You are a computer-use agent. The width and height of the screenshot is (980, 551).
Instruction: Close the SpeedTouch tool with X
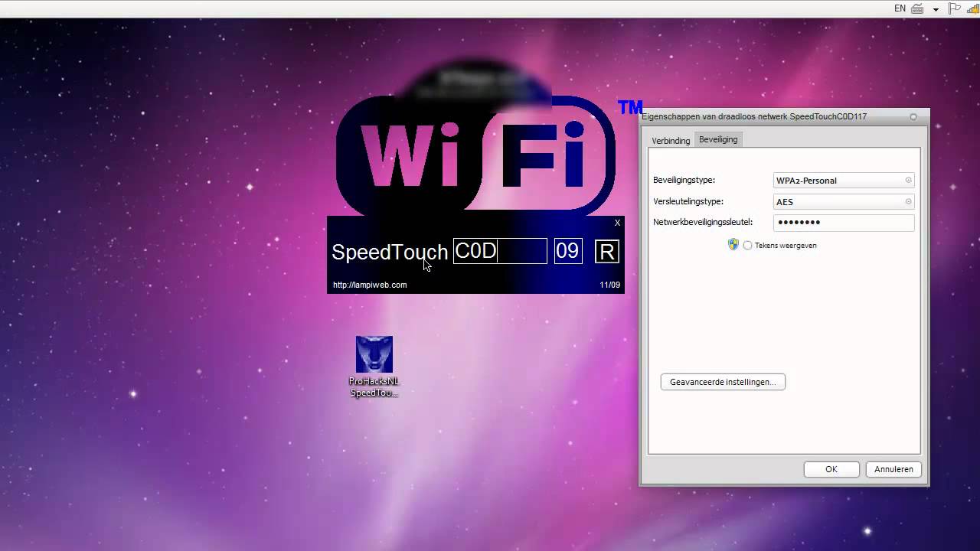pyautogui.click(x=617, y=223)
